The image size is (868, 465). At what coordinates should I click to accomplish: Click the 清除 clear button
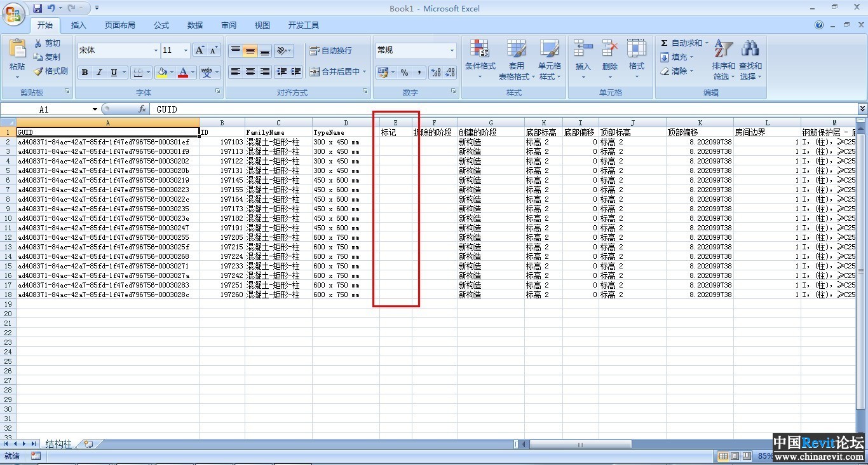[x=677, y=71]
